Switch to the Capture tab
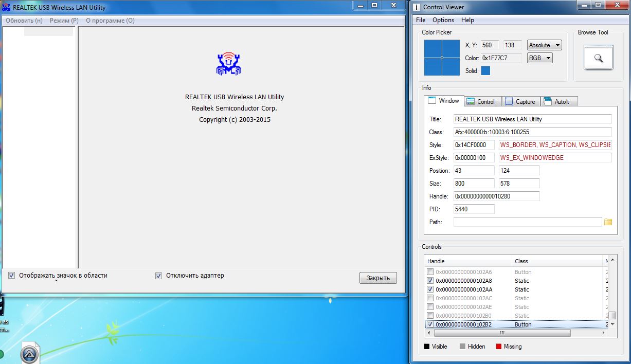Viewport: 631px width, 364px height. point(520,102)
